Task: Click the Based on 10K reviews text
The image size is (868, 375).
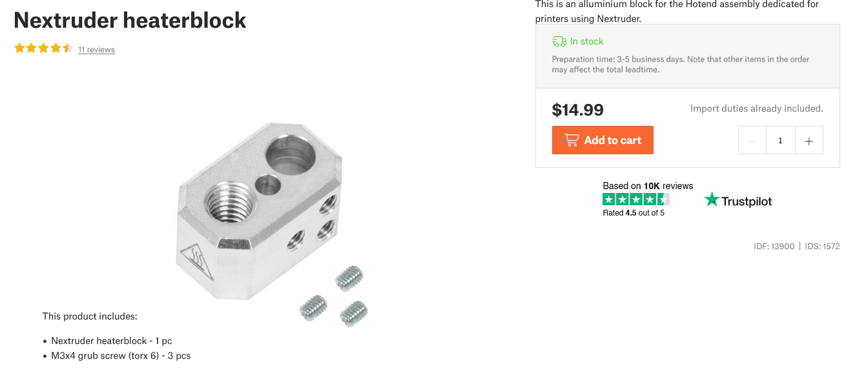Action: pyautogui.click(x=648, y=186)
